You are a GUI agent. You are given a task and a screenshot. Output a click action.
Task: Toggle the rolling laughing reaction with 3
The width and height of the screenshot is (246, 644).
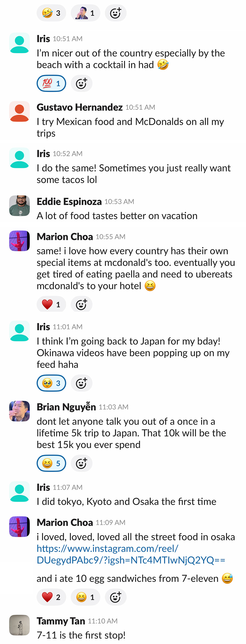click(x=51, y=13)
